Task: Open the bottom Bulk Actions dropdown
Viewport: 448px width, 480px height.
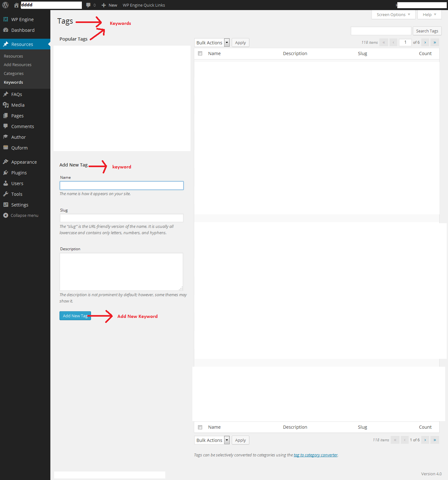Action: tap(212, 440)
